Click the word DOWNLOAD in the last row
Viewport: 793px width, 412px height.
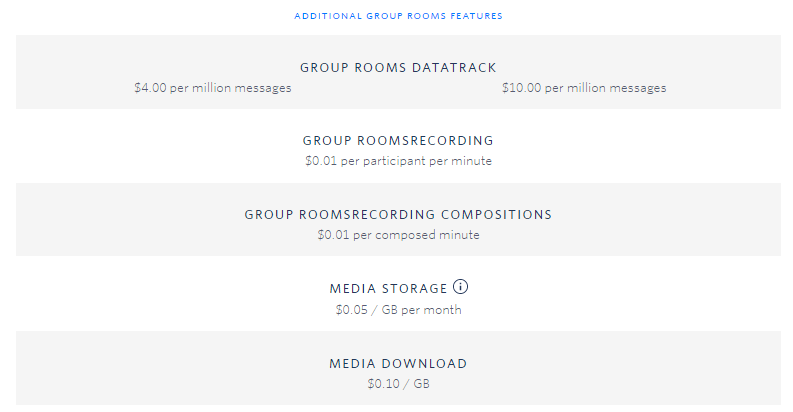[424, 363]
